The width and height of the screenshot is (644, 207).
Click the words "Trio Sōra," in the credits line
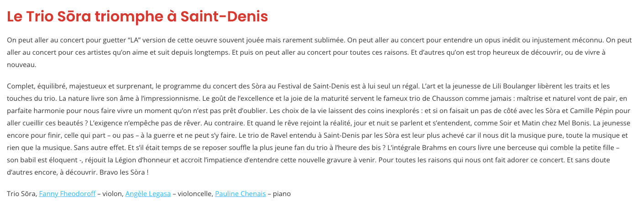(x=22, y=194)
